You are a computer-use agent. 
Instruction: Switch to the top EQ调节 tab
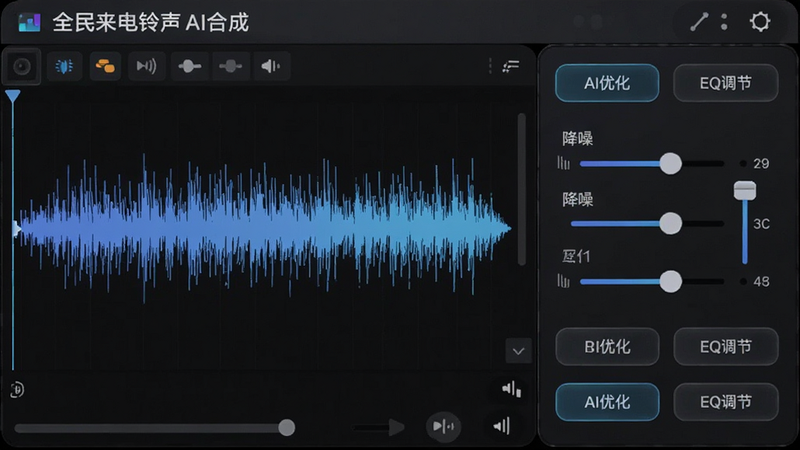click(x=726, y=83)
